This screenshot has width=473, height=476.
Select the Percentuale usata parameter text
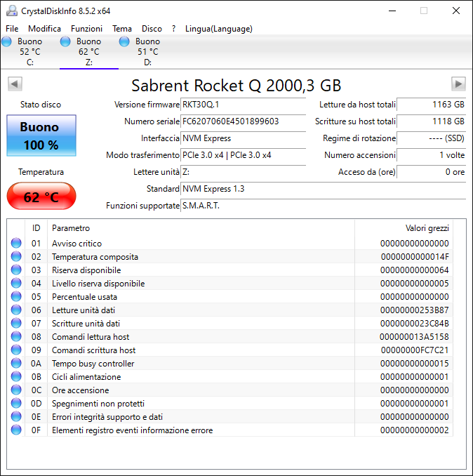[84, 297]
